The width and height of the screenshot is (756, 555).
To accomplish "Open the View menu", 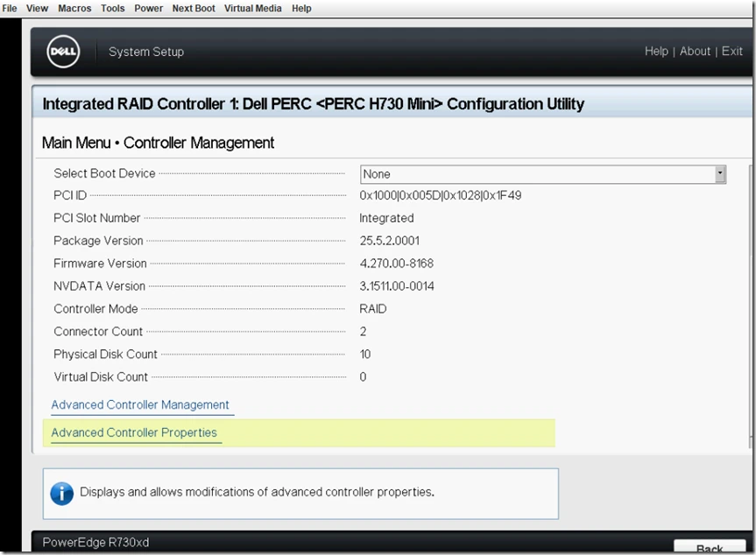I will [37, 8].
